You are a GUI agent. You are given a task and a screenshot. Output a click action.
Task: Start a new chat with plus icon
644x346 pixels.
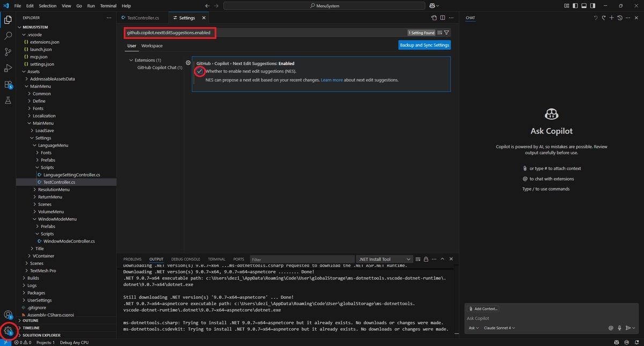point(611,18)
